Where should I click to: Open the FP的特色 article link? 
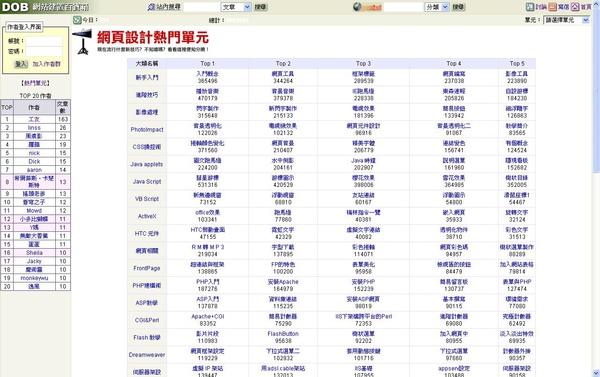[283, 264]
